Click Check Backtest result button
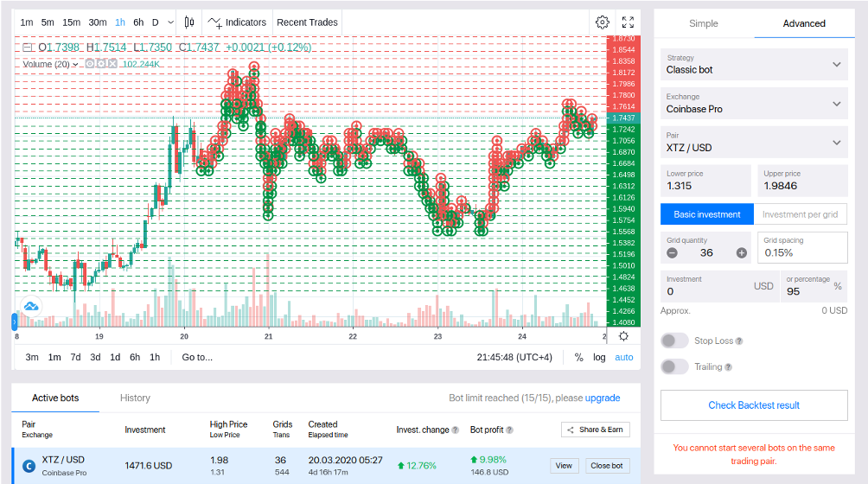The width and height of the screenshot is (868, 484). tap(754, 405)
